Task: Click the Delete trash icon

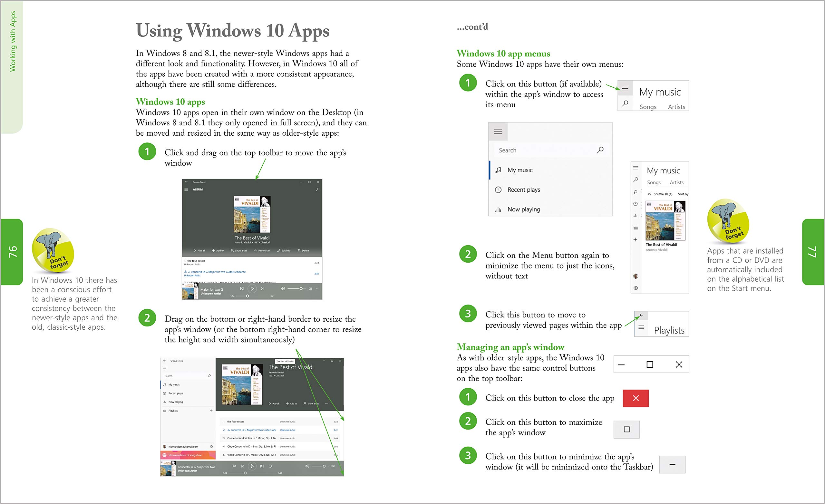Action: 299,250
